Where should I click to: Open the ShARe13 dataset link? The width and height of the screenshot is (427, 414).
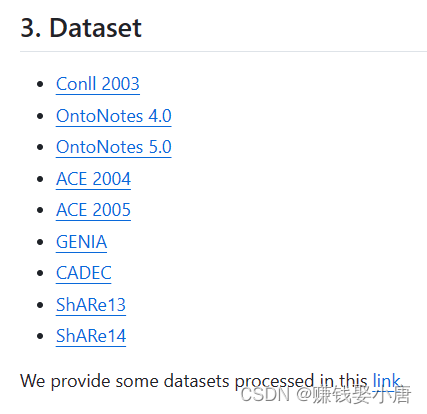coord(91,305)
